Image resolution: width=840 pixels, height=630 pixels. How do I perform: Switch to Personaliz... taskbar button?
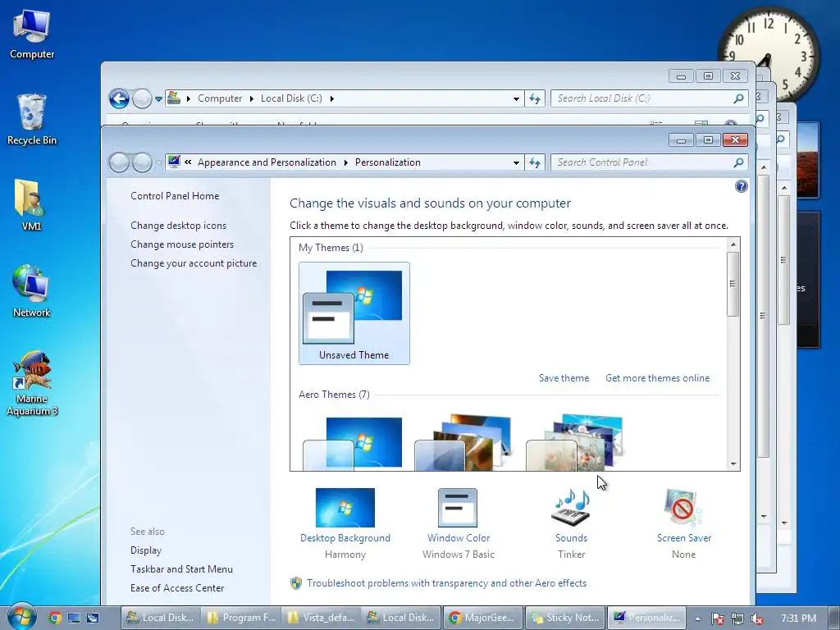click(x=646, y=618)
